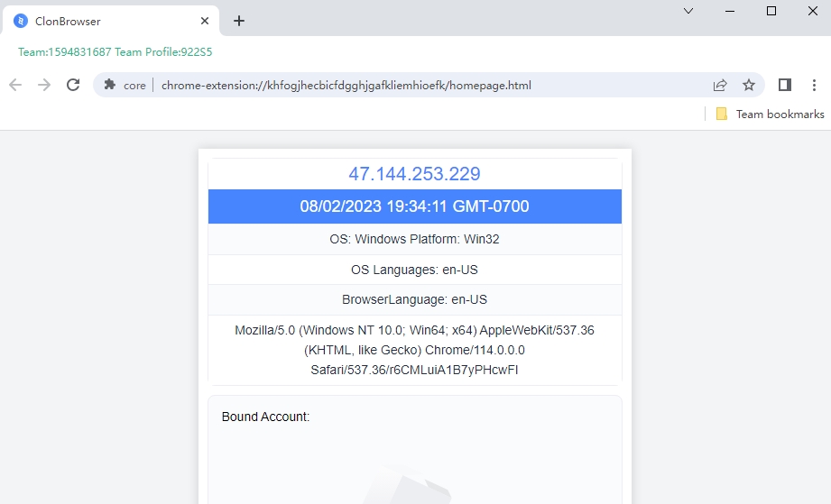Toggle the browser side panel
This screenshot has width=831, height=504.
(x=784, y=85)
